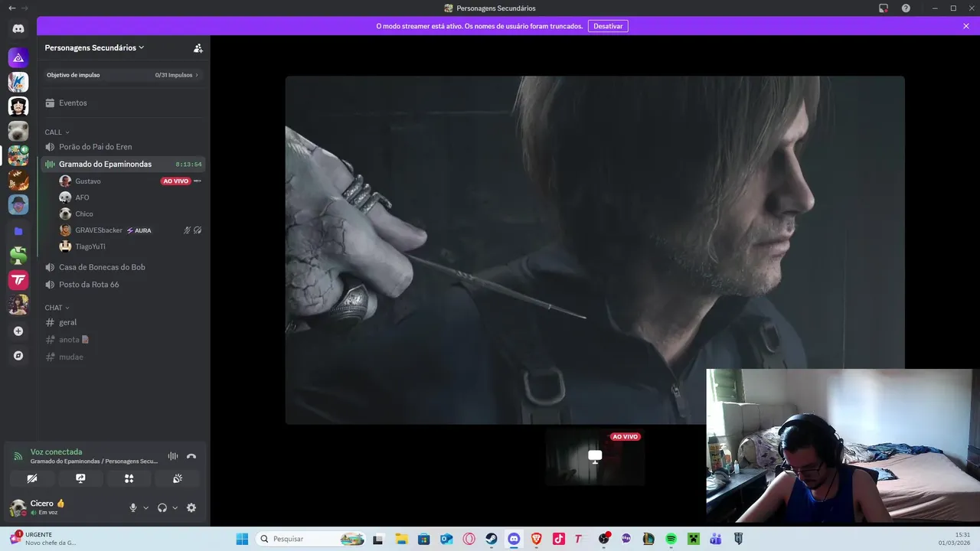This screenshot has height=551, width=980.
Task: Join Casa de Bonecas do Bob channel
Action: 122,267
